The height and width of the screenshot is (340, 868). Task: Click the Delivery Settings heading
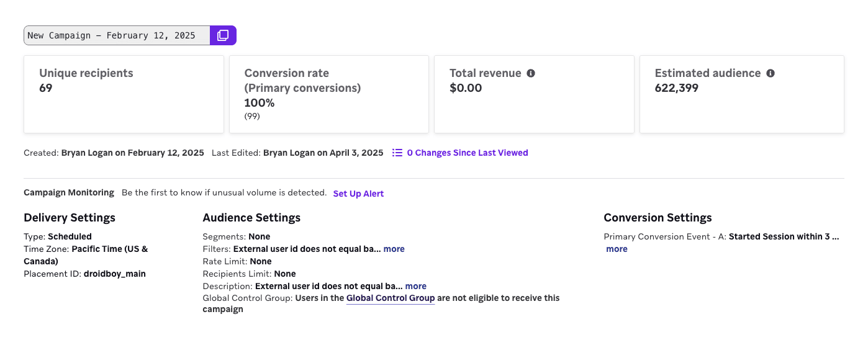coord(70,218)
